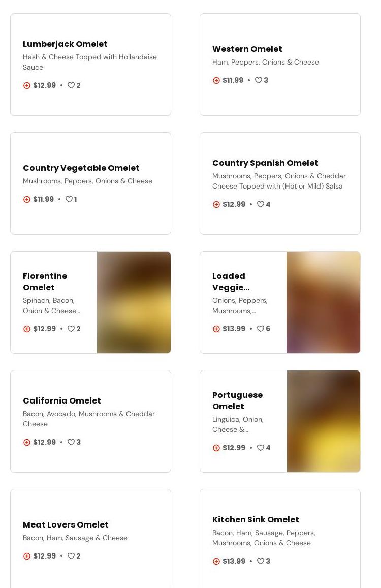Screen dimensions: 381x588
Task: Open Lumberjack Omelet title link
Action: [x=65, y=44]
